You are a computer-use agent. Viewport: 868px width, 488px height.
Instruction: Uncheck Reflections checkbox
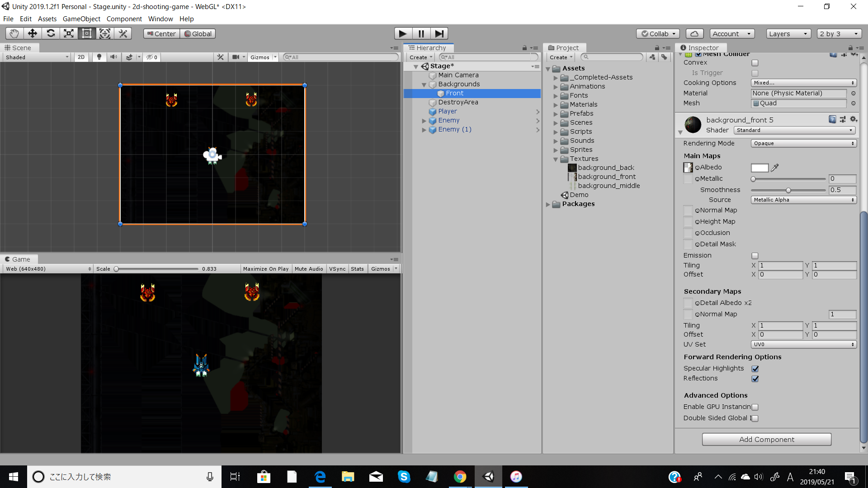[755, 379]
